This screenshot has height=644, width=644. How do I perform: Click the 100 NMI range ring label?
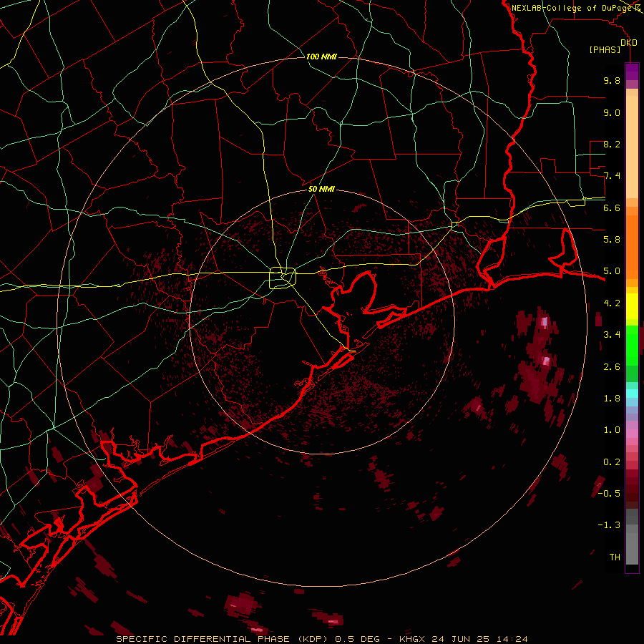[321, 57]
